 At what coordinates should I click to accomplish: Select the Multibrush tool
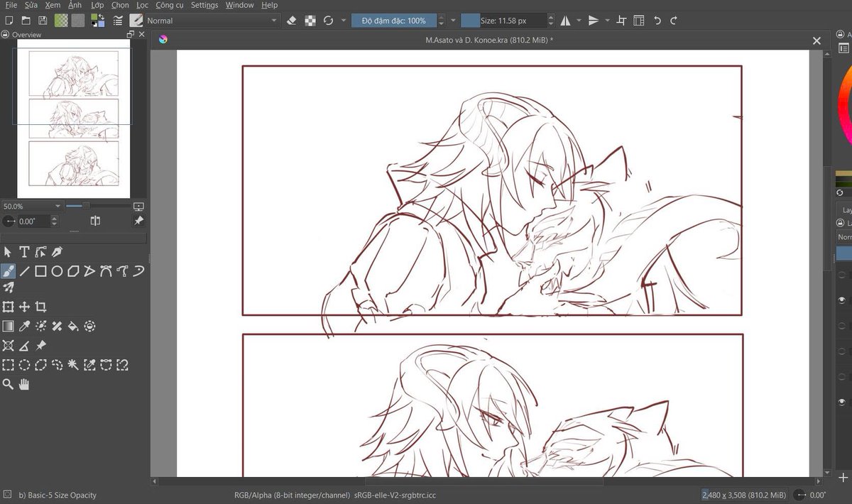(x=8, y=287)
